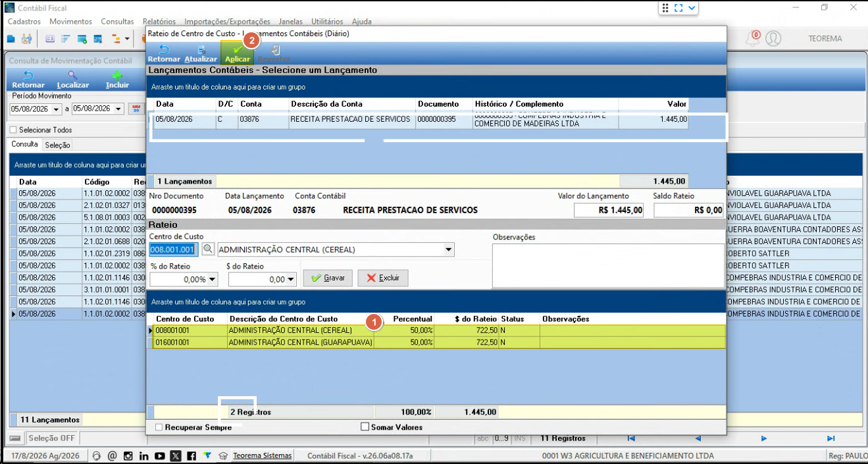Expand the Centro de Custo description dropdown

(x=449, y=250)
